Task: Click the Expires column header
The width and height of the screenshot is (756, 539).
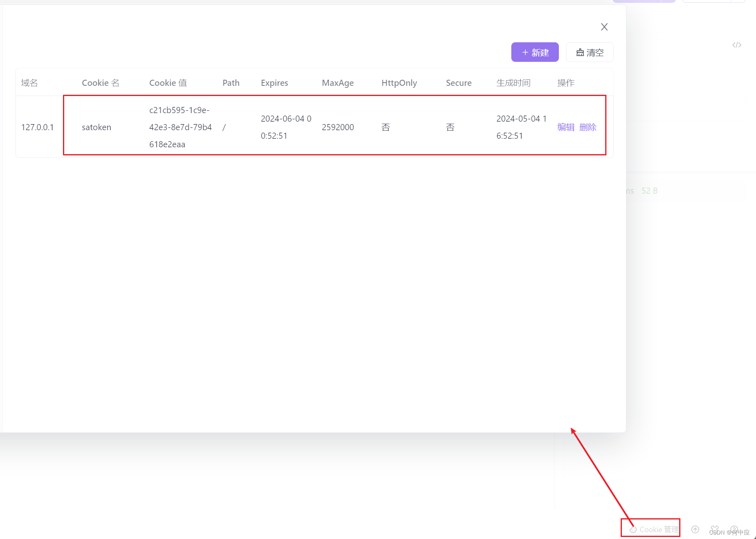Action: [x=274, y=83]
